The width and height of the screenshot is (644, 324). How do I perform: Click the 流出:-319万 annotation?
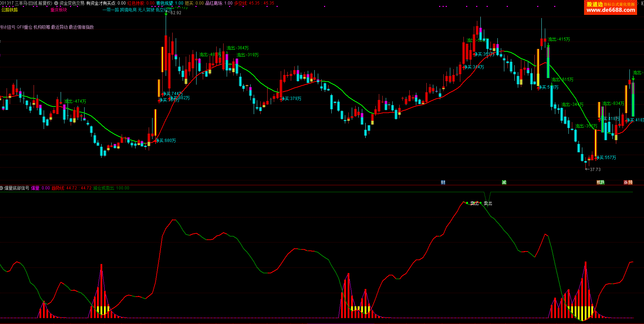(x=247, y=55)
